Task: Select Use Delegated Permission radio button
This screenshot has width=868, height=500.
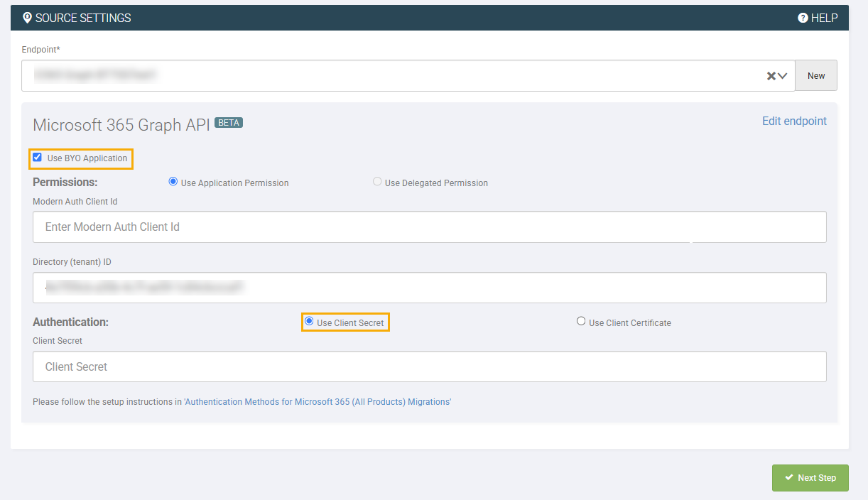Action: [x=377, y=182]
